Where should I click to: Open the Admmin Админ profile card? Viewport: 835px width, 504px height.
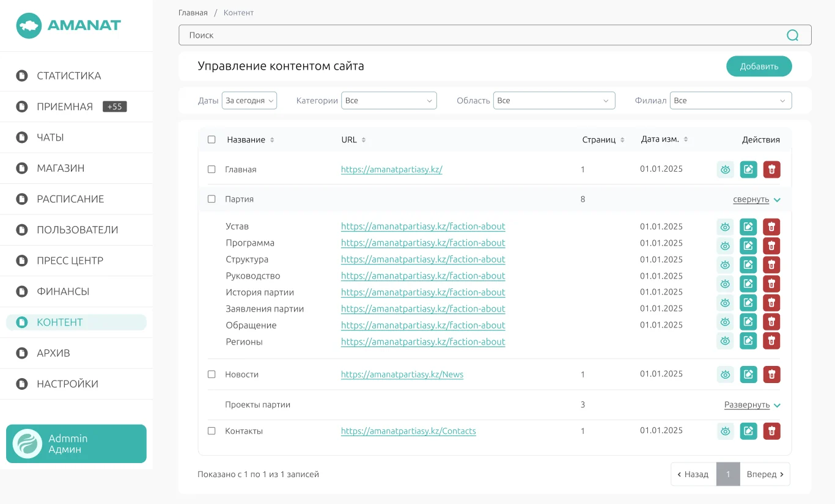pos(76,444)
